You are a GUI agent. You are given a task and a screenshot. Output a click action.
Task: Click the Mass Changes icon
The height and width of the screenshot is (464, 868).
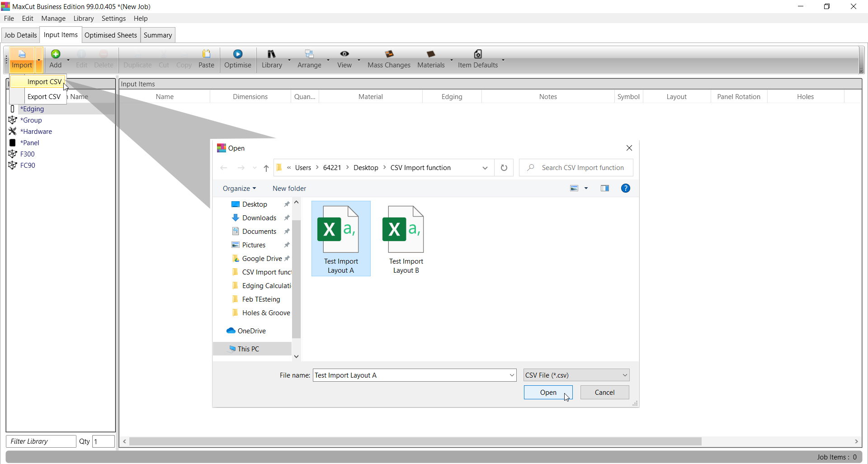point(389,54)
